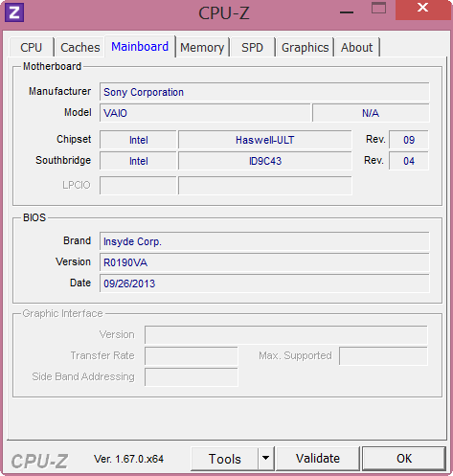Click the Ver. 1.67.0.x64 version text
This screenshot has width=453, height=476.
[128, 459]
